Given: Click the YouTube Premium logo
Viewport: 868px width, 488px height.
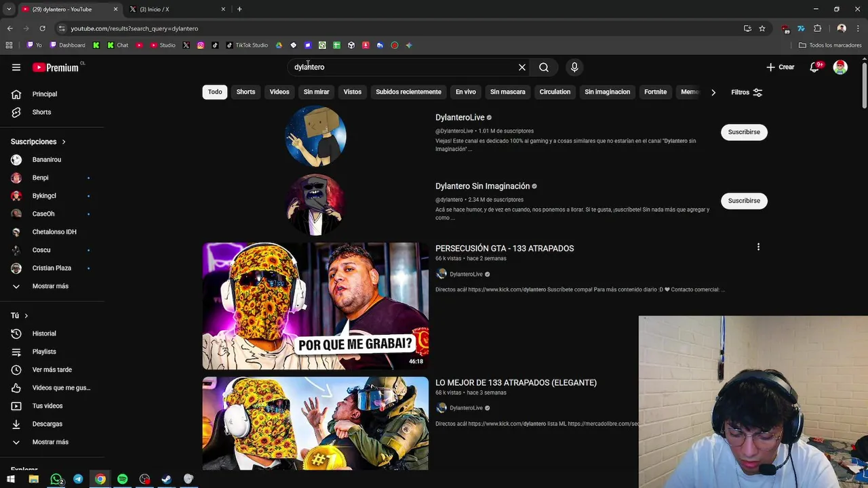Looking at the screenshot, I should pos(57,67).
